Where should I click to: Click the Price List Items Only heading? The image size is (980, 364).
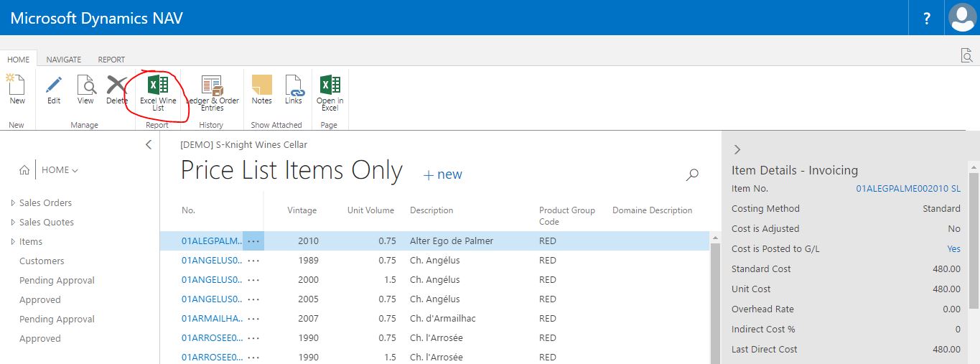(x=291, y=171)
